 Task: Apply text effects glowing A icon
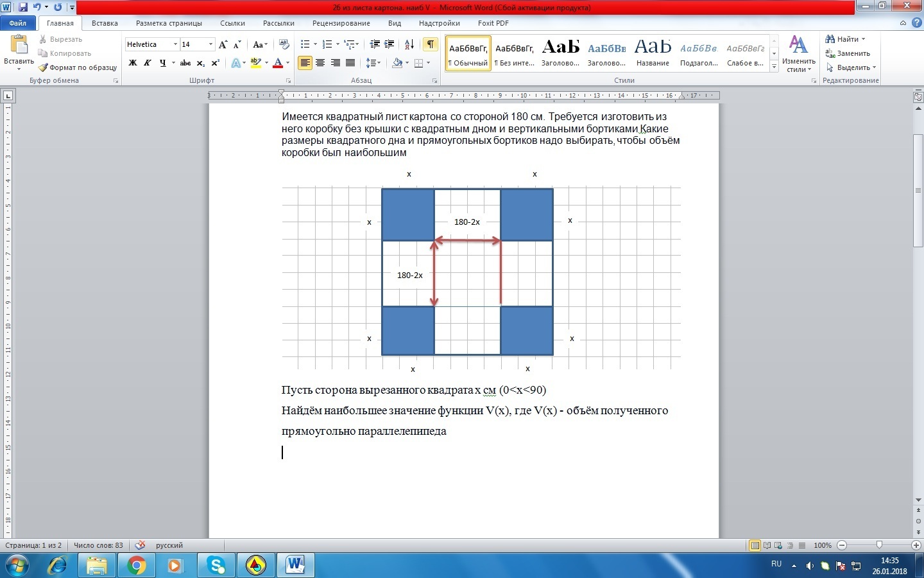[235, 63]
